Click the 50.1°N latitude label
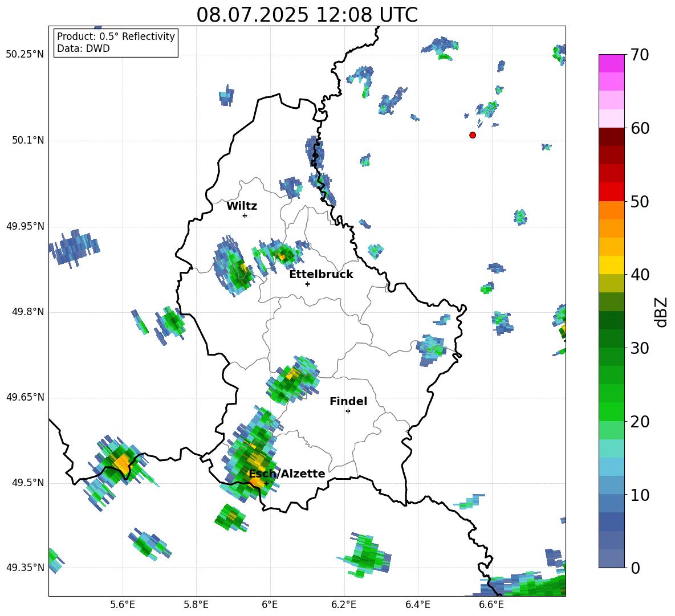The height and width of the screenshot is (616, 675). click(x=28, y=140)
